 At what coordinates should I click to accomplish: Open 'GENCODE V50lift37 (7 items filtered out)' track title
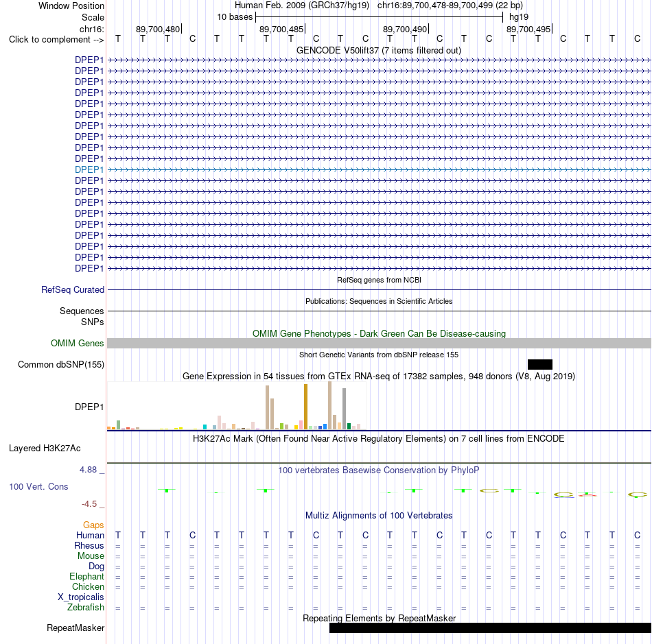(378, 50)
